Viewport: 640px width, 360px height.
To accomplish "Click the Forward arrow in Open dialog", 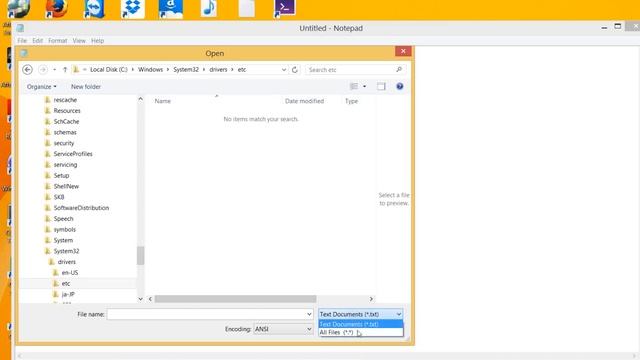I will pyautogui.click(x=43, y=70).
